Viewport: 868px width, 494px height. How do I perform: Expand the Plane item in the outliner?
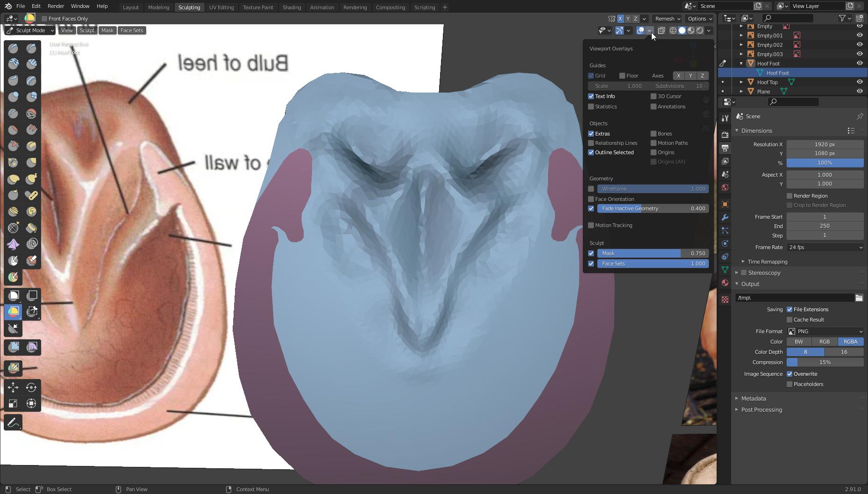point(742,91)
